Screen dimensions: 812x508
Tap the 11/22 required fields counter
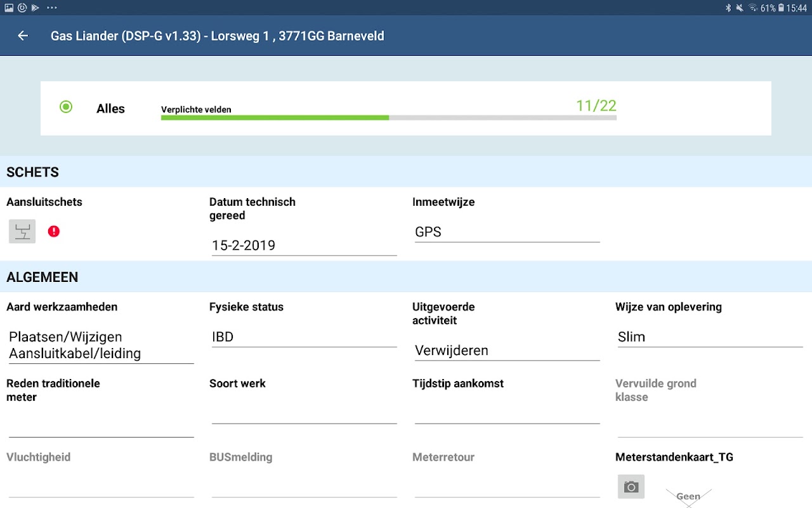click(596, 105)
